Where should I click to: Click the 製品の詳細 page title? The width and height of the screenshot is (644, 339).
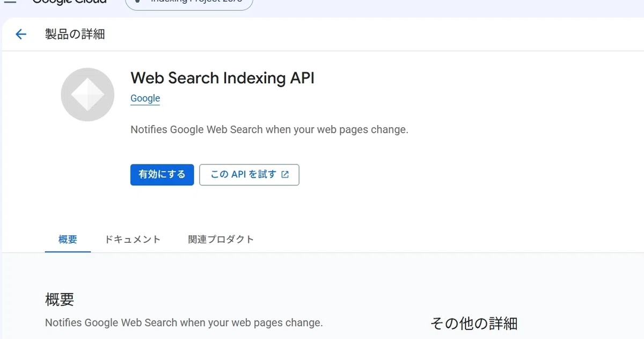pos(75,34)
